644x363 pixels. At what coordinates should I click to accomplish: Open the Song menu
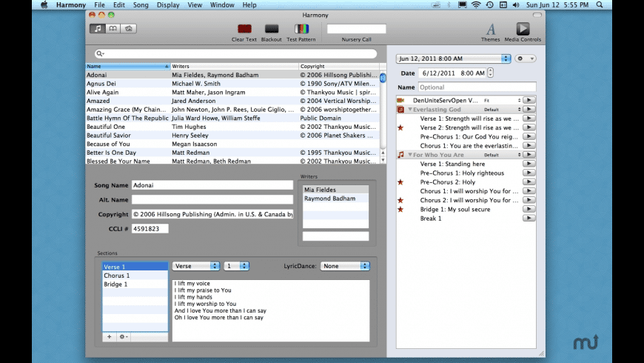tap(141, 5)
